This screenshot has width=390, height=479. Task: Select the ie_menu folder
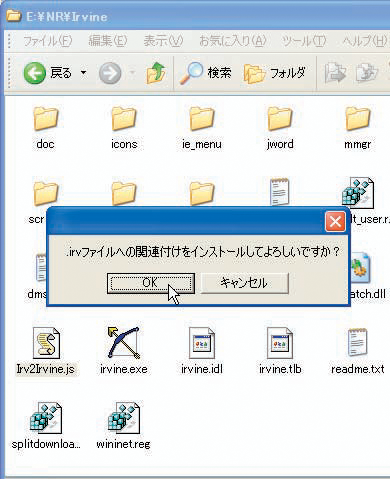(x=202, y=128)
